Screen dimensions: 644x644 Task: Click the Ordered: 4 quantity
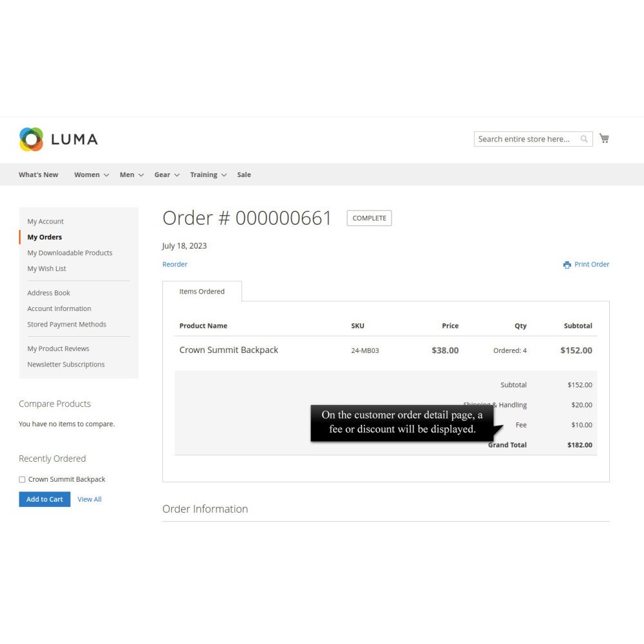coord(509,350)
